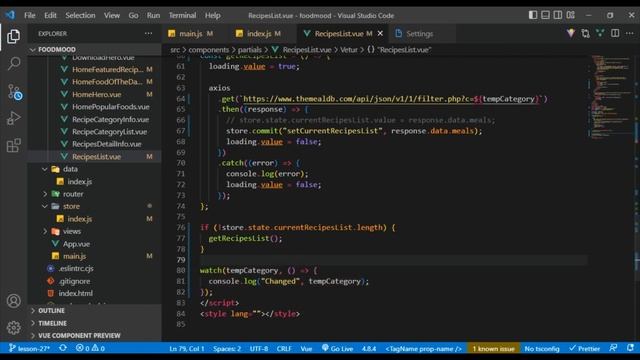This screenshot has height=360, width=640.
Task: Expand the views folder
Action: point(95,231)
